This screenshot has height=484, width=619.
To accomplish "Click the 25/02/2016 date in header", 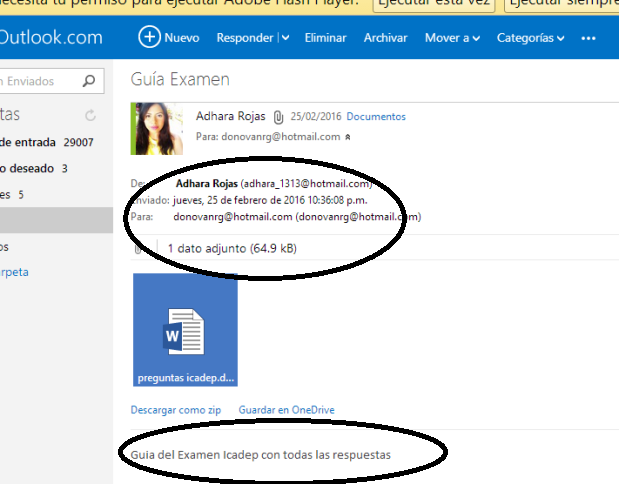I will [316, 116].
